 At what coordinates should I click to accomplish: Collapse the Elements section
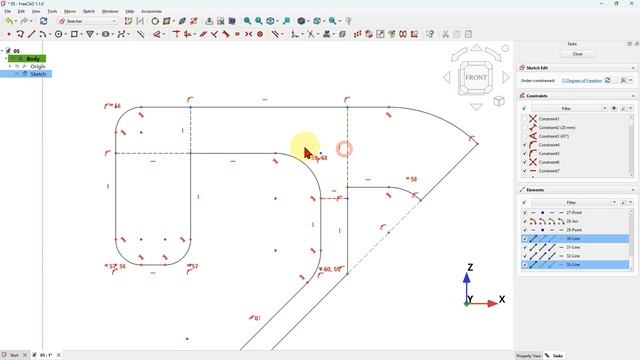pos(633,190)
